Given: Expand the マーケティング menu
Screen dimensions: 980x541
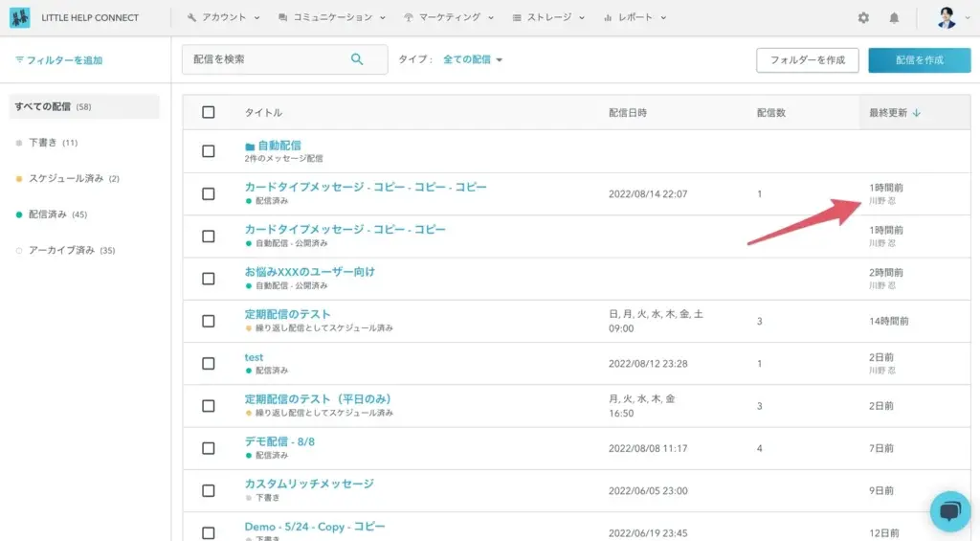Looking at the screenshot, I should coord(449,17).
